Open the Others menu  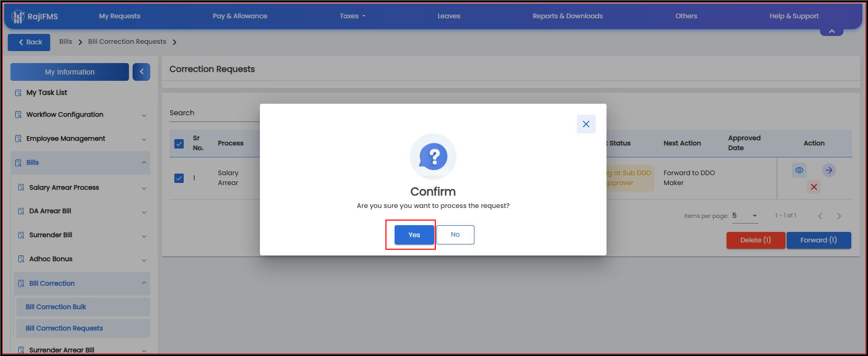[686, 16]
